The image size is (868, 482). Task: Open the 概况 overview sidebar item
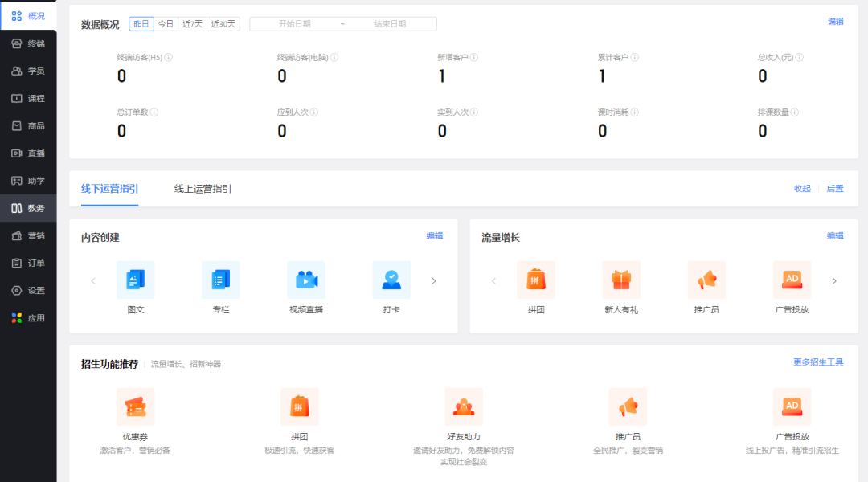tap(28, 16)
